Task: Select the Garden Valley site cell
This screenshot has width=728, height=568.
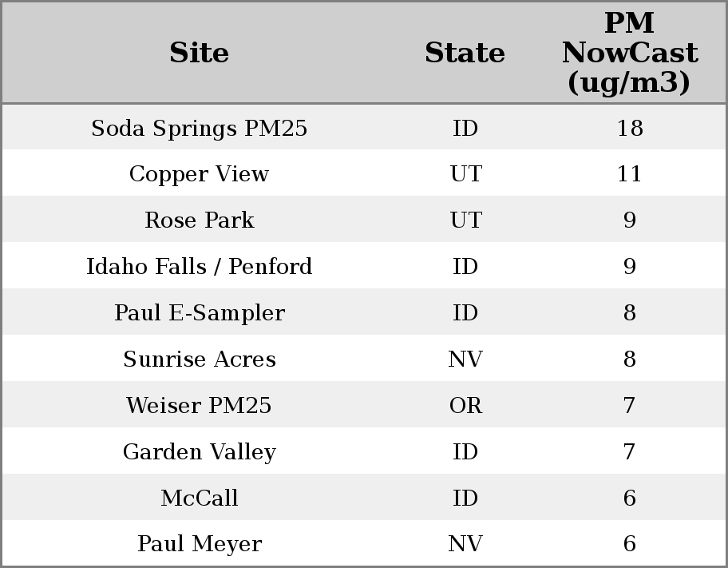Action: pyautogui.click(x=199, y=452)
